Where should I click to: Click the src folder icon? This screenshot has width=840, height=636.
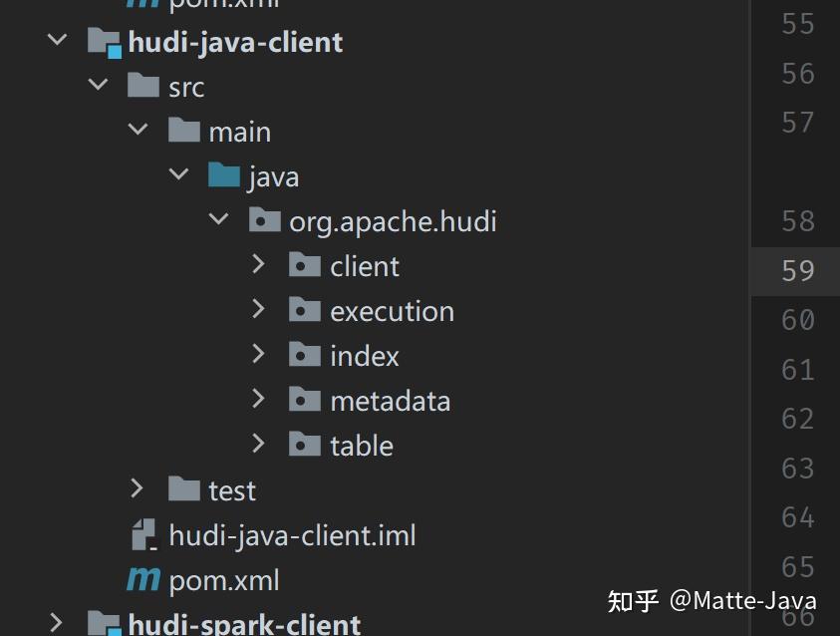(142, 87)
